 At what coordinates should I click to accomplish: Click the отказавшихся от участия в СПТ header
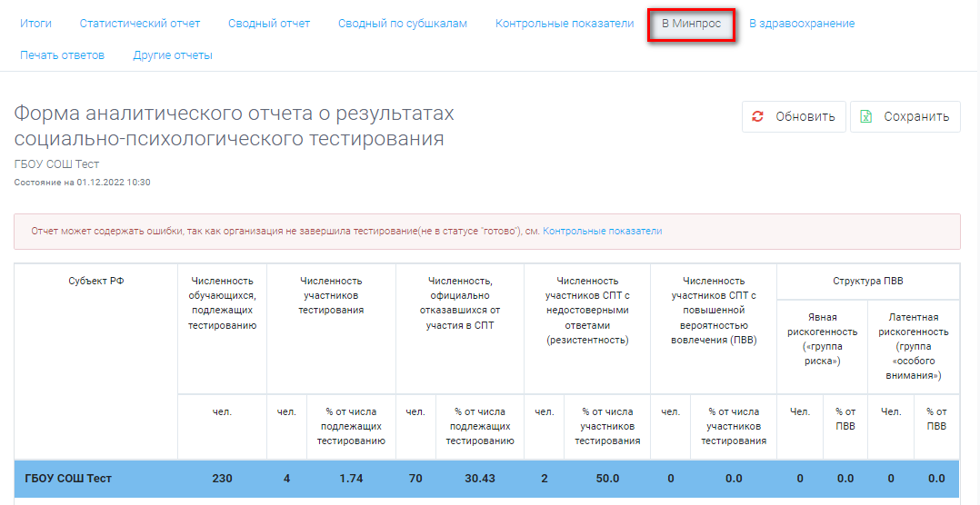tap(459, 302)
